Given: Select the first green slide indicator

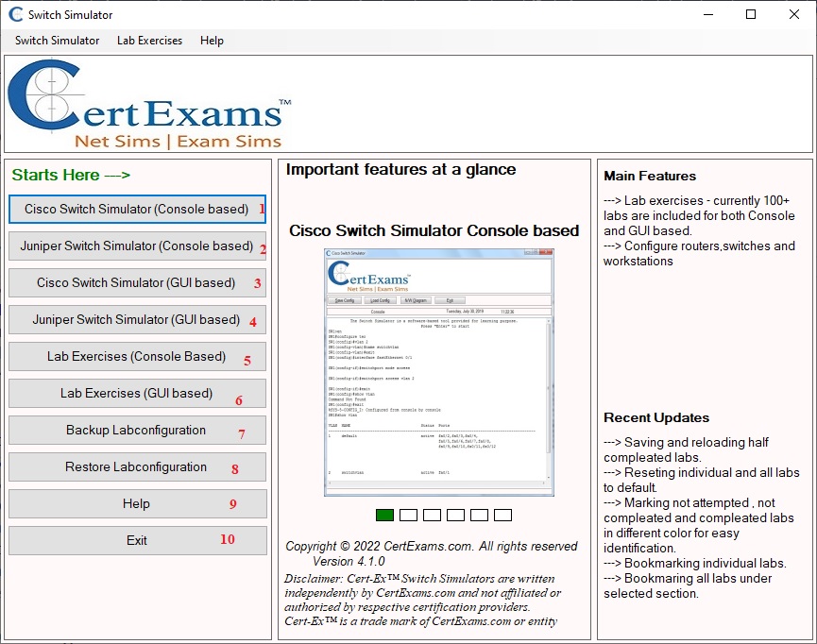Looking at the screenshot, I should click(x=384, y=515).
